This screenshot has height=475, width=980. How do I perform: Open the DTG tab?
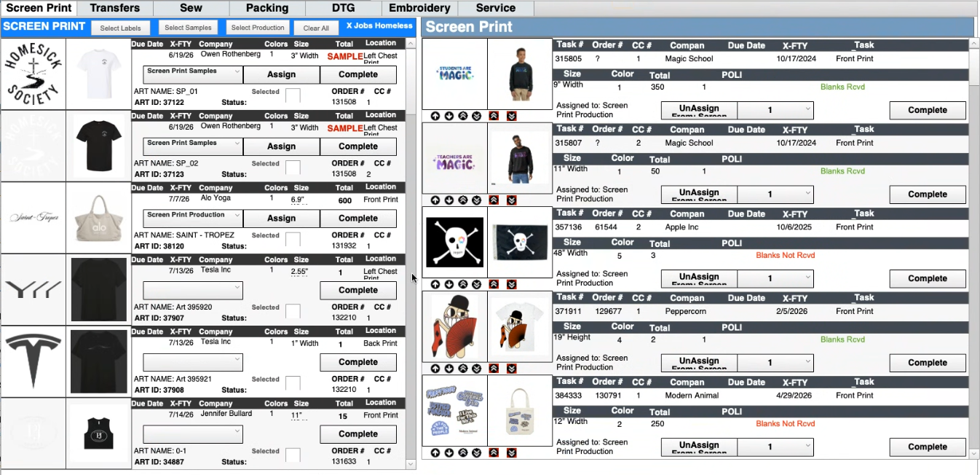tap(343, 8)
